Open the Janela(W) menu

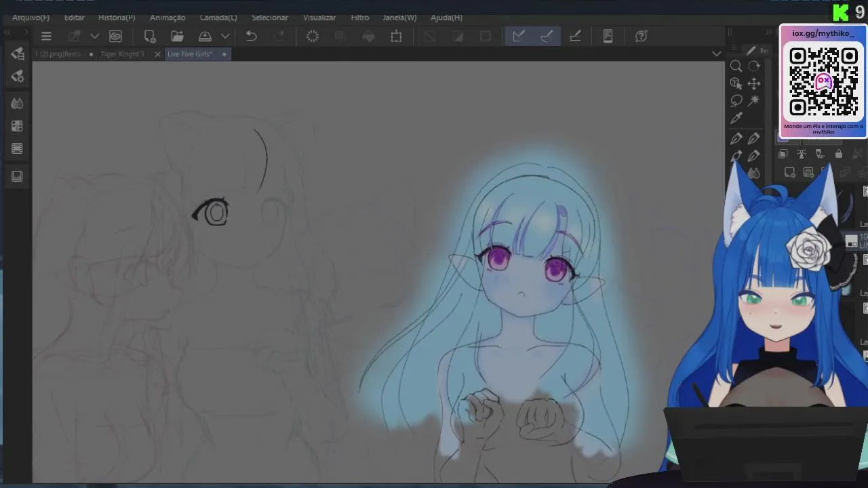point(399,18)
